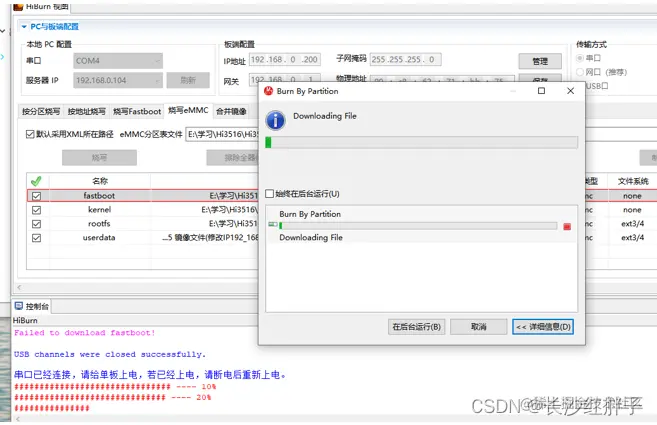
Task: Click 'Failed to download fastboot!' console line
Action: (85, 333)
